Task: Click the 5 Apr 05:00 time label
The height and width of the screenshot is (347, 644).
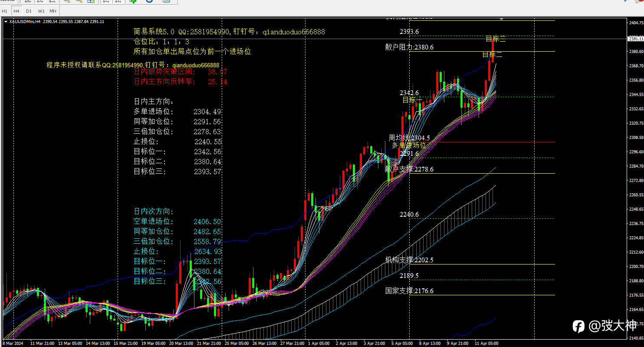Action: (x=402, y=343)
